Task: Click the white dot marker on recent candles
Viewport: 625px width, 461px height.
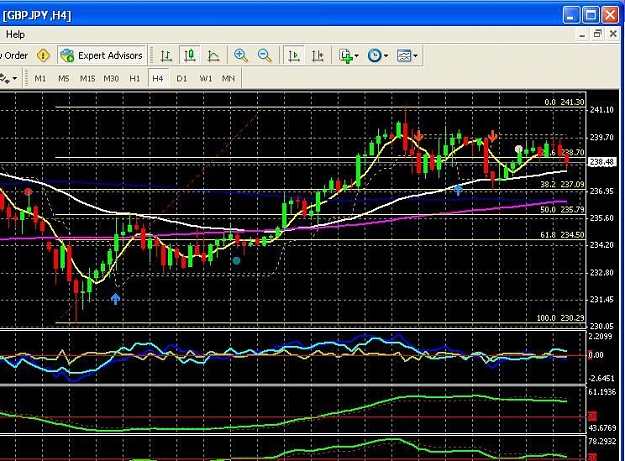Action: [x=519, y=149]
